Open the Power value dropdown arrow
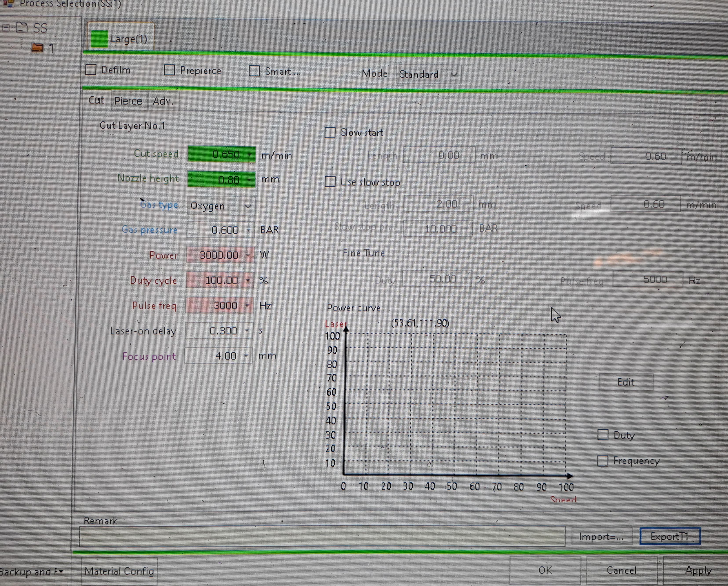 248,255
